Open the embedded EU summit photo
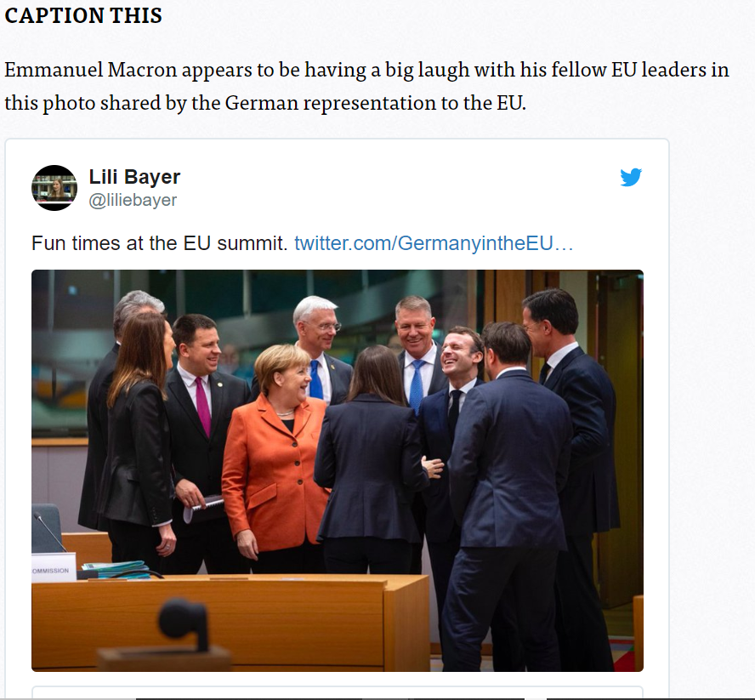This screenshot has width=755, height=700. [x=337, y=470]
